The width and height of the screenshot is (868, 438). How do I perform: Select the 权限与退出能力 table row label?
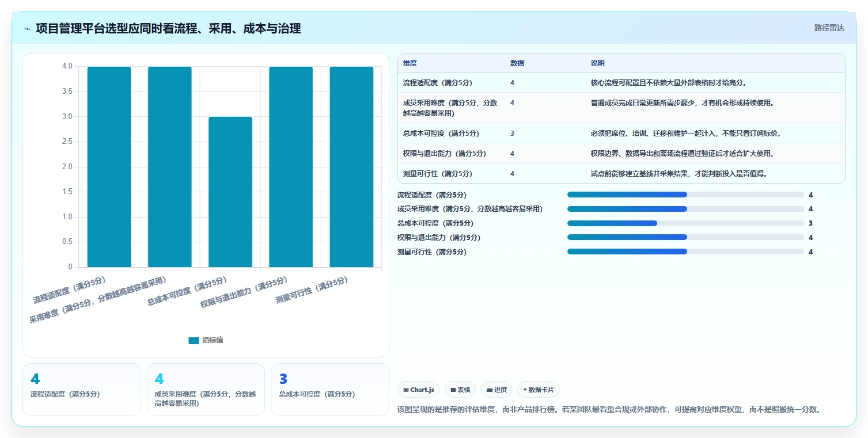[444, 154]
